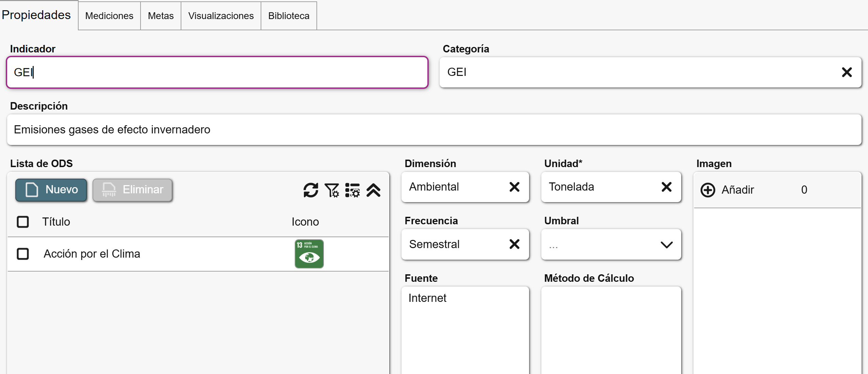The width and height of the screenshot is (868, 374).
Task: Clear the Categoría GEI value
Action: coord(846,72)
